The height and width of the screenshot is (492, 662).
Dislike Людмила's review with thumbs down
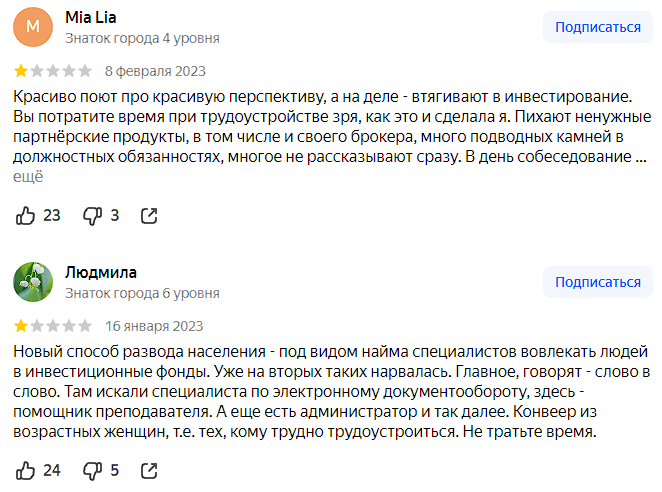[92, 470]
